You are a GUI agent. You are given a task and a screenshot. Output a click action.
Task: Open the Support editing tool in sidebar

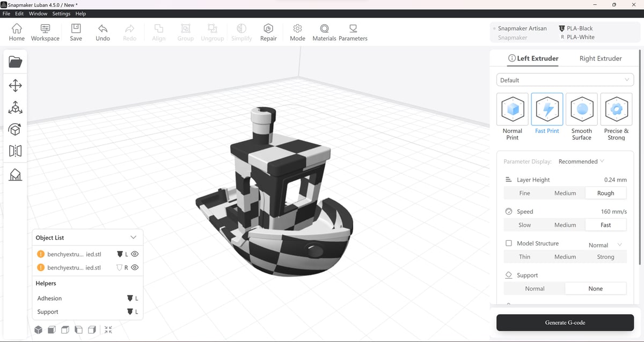16,174
